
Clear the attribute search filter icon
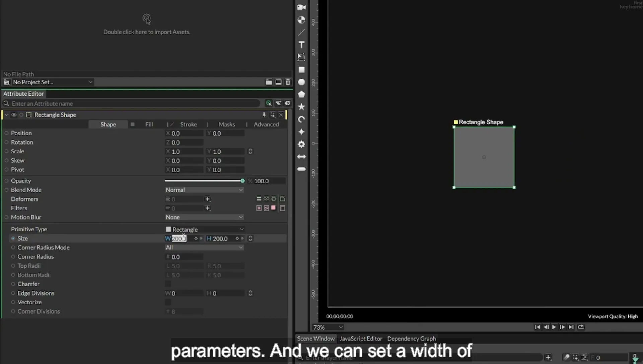click(288, 103)
